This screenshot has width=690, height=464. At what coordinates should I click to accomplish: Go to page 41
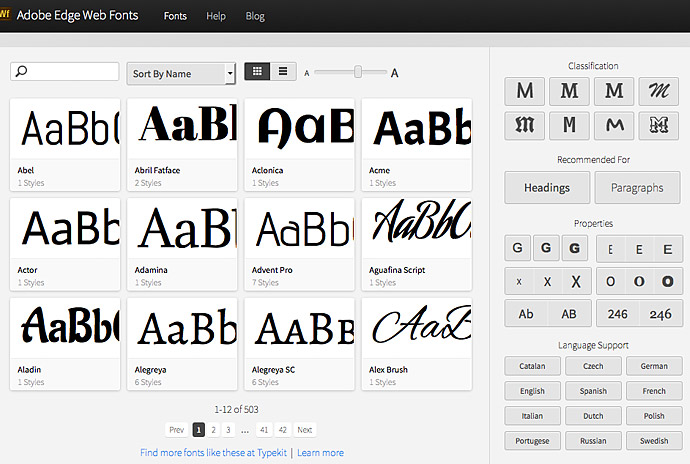(x=264, y=430)
